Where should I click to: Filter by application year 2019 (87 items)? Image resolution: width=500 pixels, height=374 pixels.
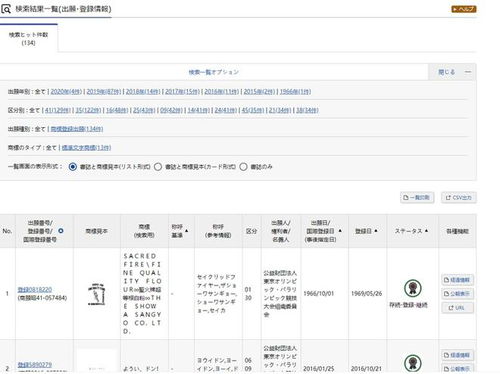[104, 92]
